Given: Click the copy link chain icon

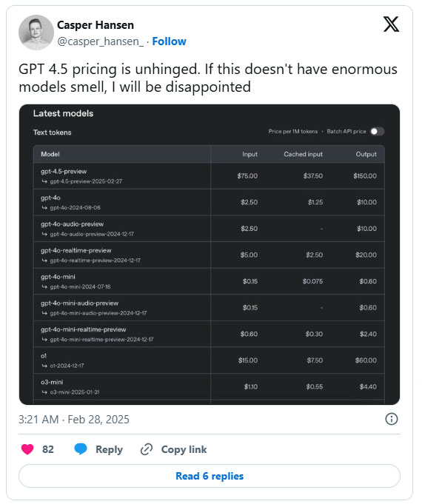Looking at the screenshot, I should pos(147,449).
